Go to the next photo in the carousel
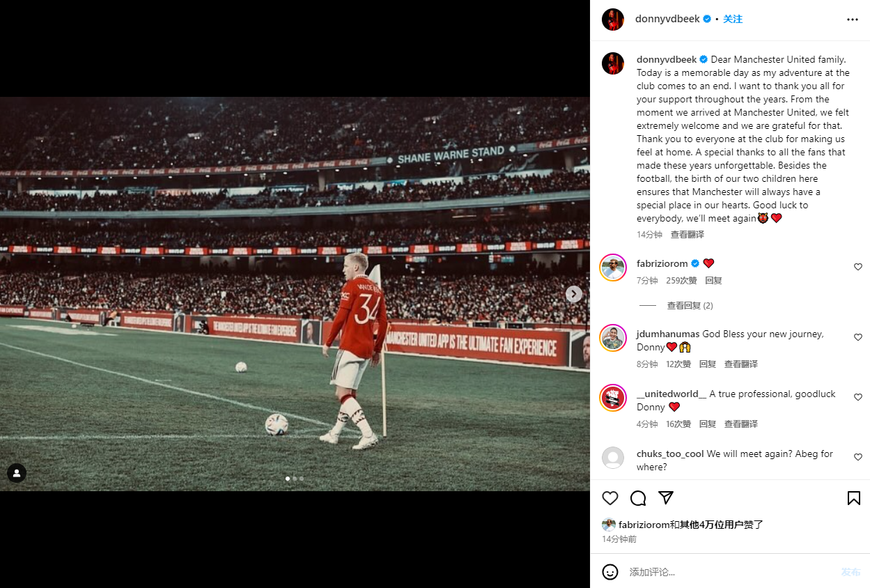870x588 pixels. [573, 294]
